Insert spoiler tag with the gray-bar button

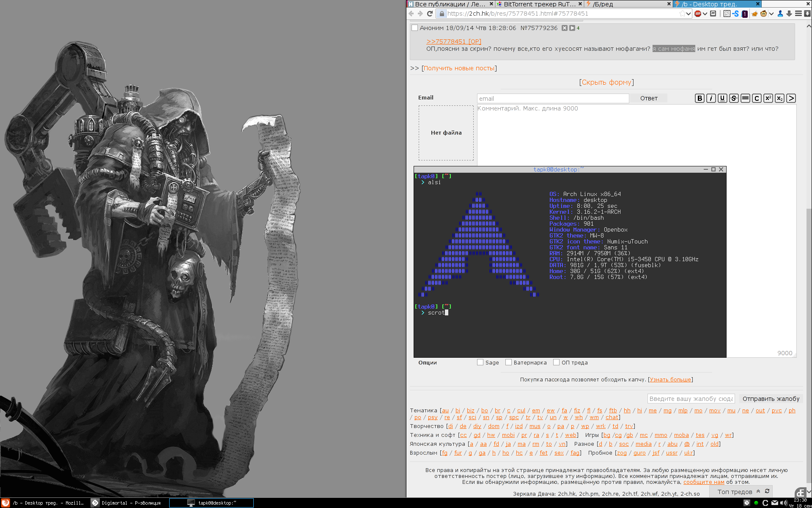coord(745,98)
